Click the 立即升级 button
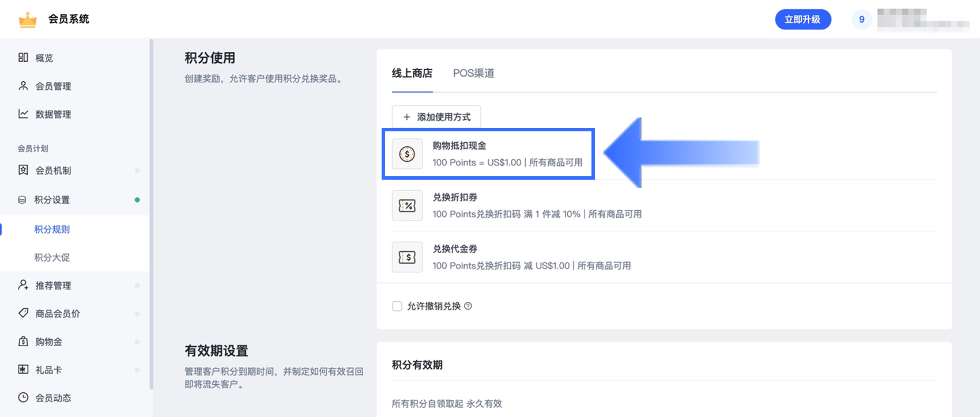Image resolution: width=980 pixels, height=417 pixels. tap(803, 20)
